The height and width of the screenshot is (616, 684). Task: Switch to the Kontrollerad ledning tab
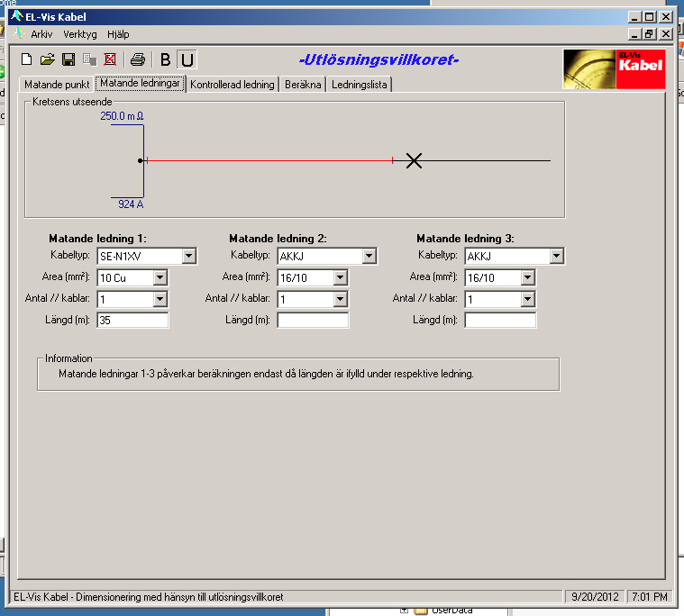pyautogui.click(x=232, y=85)
